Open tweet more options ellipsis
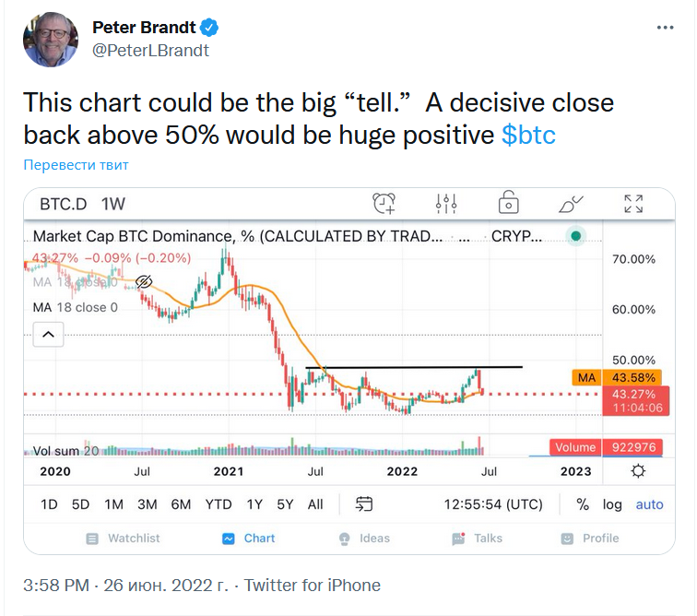Image resolution: width=697 pixels, height=616 pixels. click(665, 28)
